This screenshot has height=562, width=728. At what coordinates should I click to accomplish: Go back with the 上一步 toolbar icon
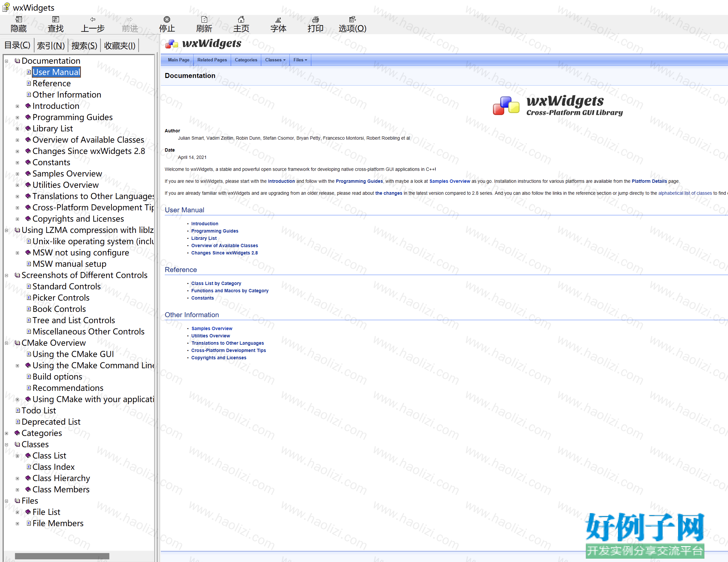click(93, 20)
